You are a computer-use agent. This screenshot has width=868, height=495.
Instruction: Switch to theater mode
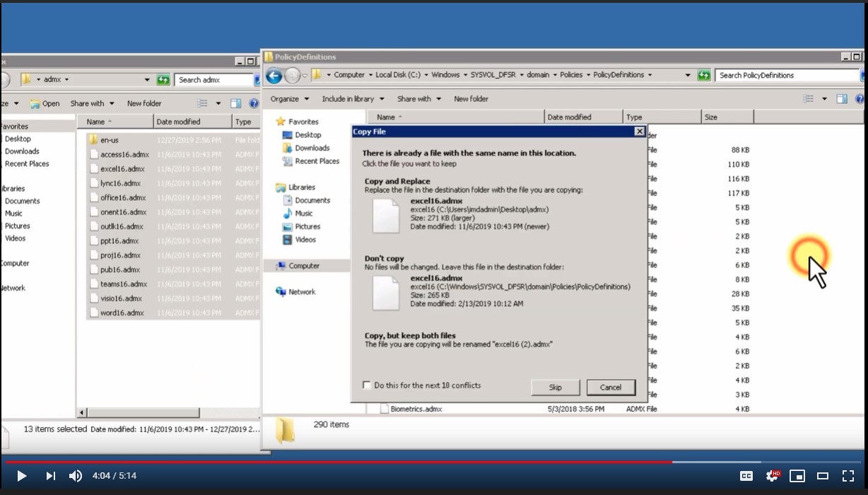(822, 476)
